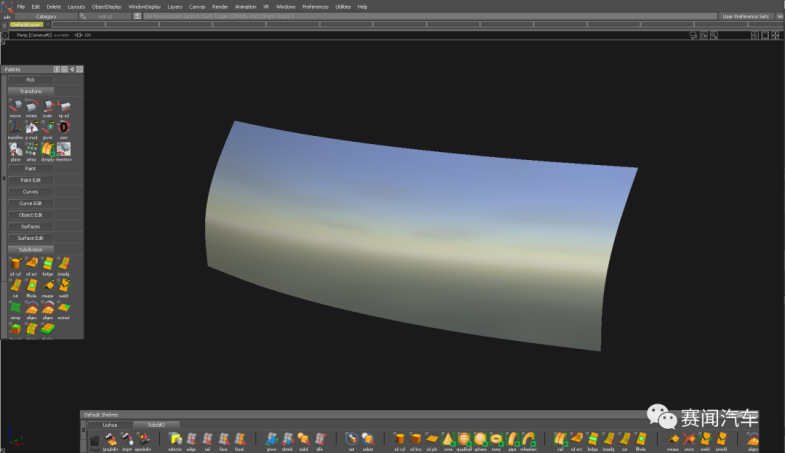Viewport: 785px width, 453px height.
Task: Choose the pivot tool in Transform section
Action: tap(47, 128)
